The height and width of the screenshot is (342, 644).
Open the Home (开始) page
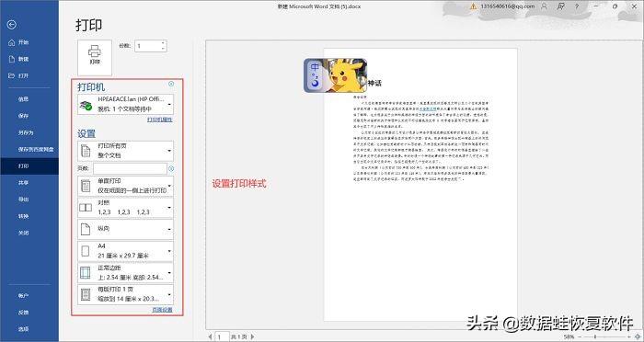(29, 42)
